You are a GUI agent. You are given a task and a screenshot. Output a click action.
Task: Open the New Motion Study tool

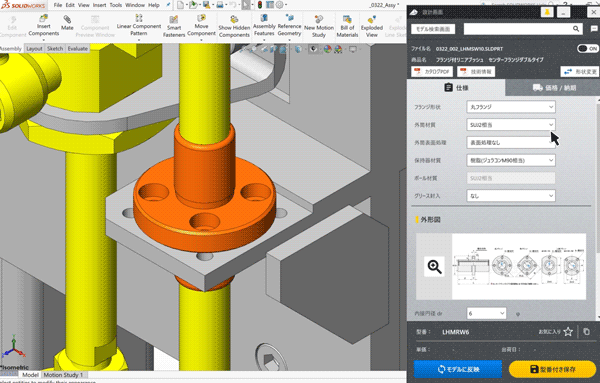(319, 26)
